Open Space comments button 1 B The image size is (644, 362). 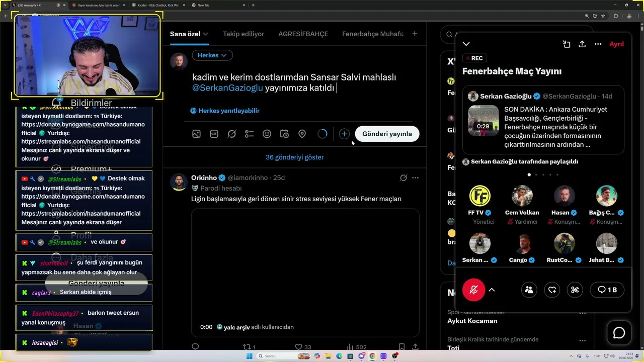click(607, 290)
